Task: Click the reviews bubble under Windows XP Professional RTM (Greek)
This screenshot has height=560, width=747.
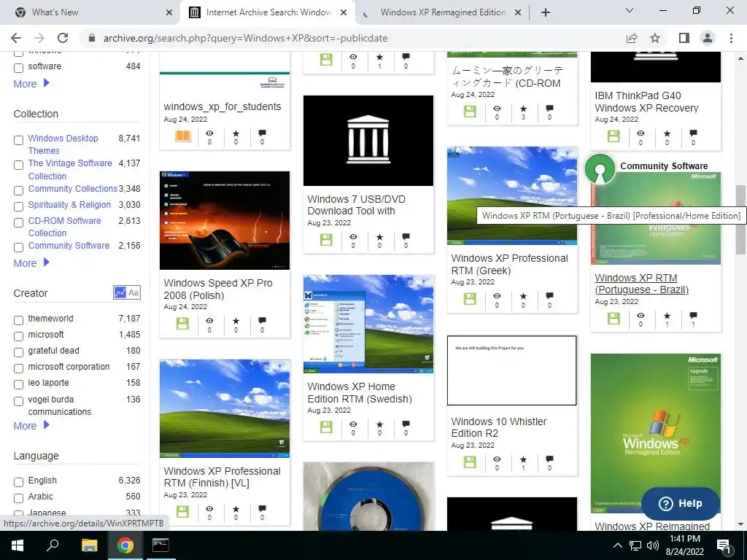Action: click(549, 296)
